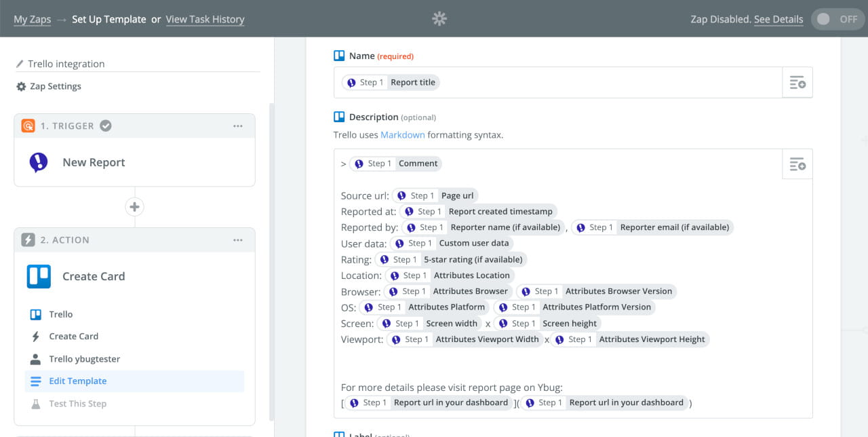The width and height of the screenshot is (868, 437).
Task: Select the Attributes Platform Version token
Action: (574, 307)
